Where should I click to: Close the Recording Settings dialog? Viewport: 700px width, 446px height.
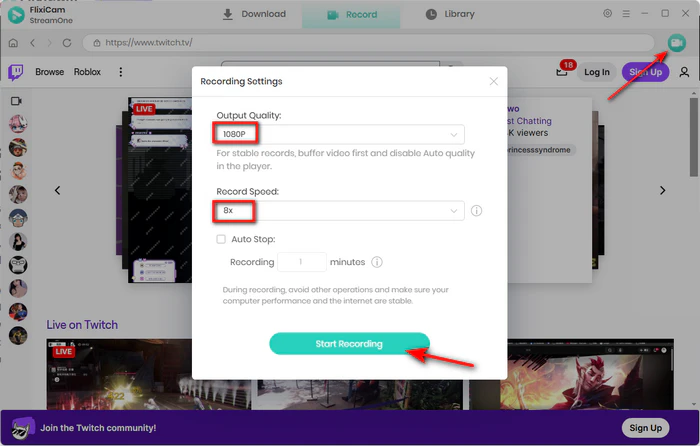coord(493,81)
